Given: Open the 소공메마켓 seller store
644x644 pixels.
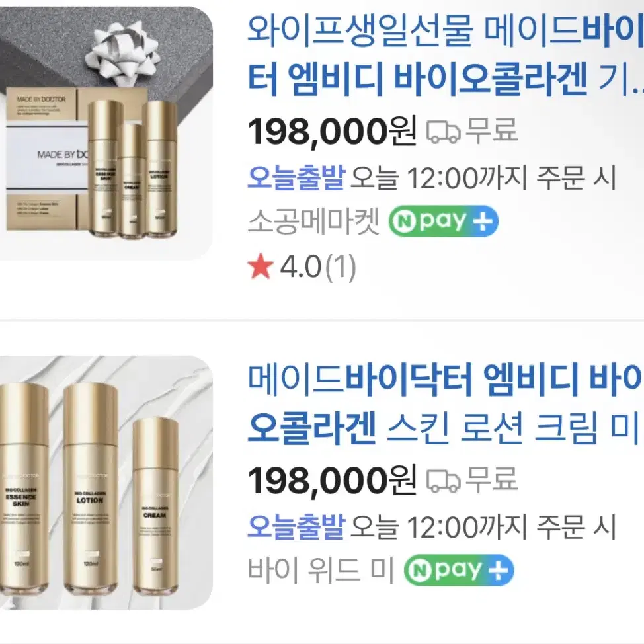Looking at the screenshot, I should click(x=314, y=221).
